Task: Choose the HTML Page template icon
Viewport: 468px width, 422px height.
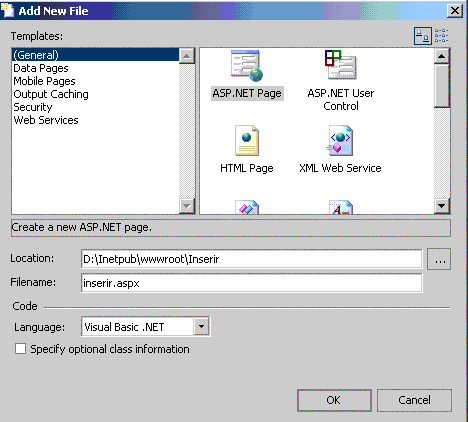Action: [x=247, y=140]
